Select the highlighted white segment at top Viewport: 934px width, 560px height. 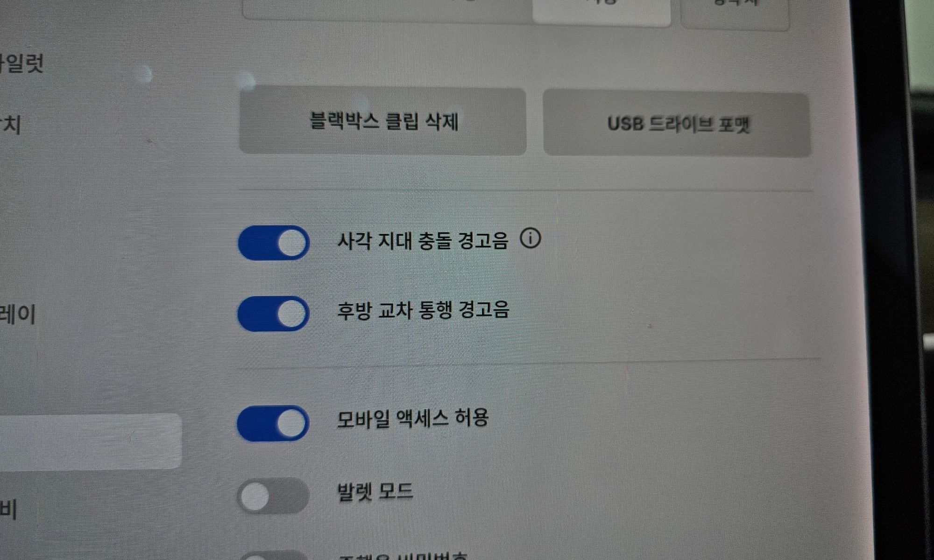[601, 10]
